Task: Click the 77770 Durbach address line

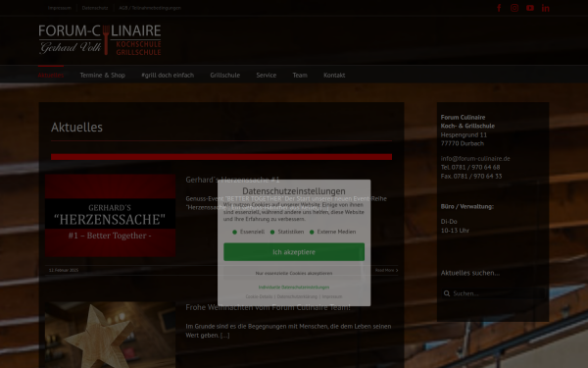Action: [x=463, y=143]
